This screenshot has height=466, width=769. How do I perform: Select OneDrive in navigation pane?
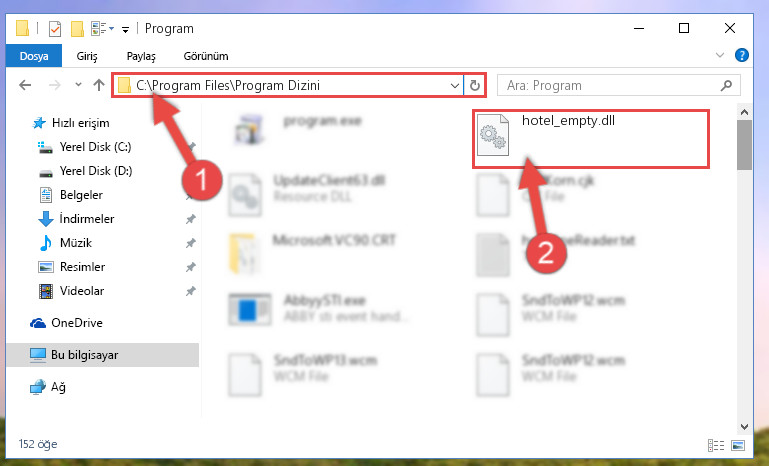(77, 323)
